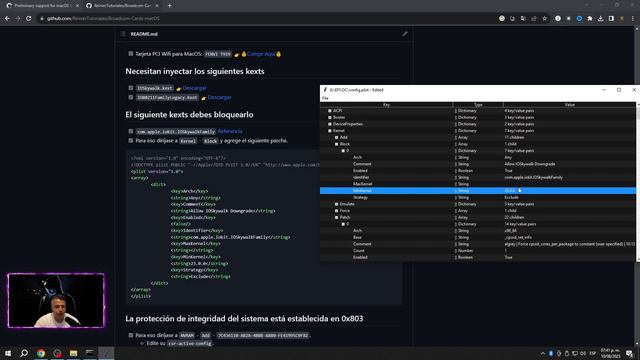Viewport: 640px width, 360px height.
Task: Click the Exclude value of Strategy
Action: click(511, 198)
